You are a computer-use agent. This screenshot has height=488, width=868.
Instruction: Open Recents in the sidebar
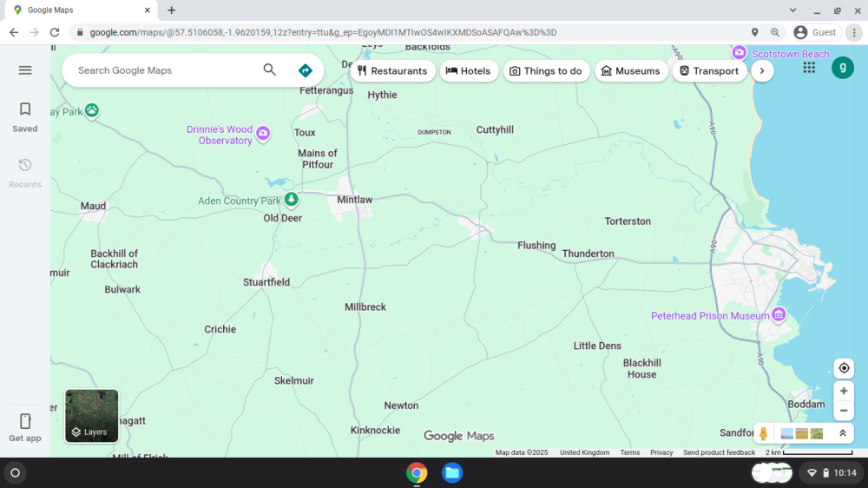coord(25,173)
